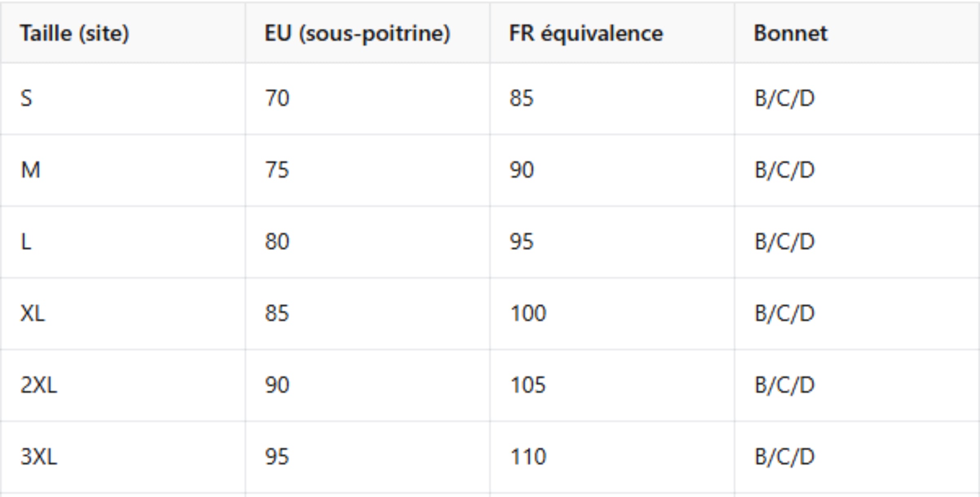Click the EU value 70 cell

[367, 99]
